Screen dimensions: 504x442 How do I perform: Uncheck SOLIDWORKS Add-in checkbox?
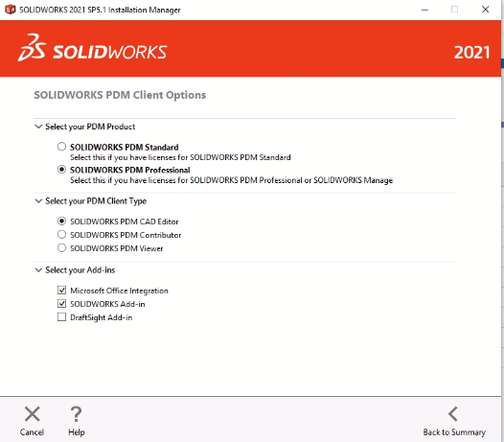pyautogui.click(x=61, y=304)
